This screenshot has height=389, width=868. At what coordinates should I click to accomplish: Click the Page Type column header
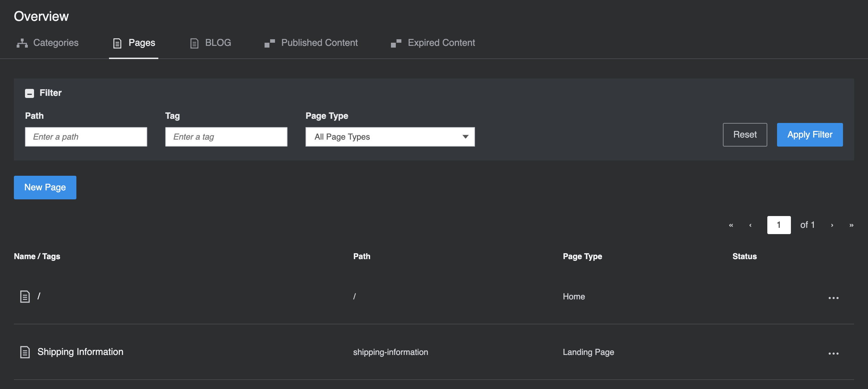(x=583, y=256)
